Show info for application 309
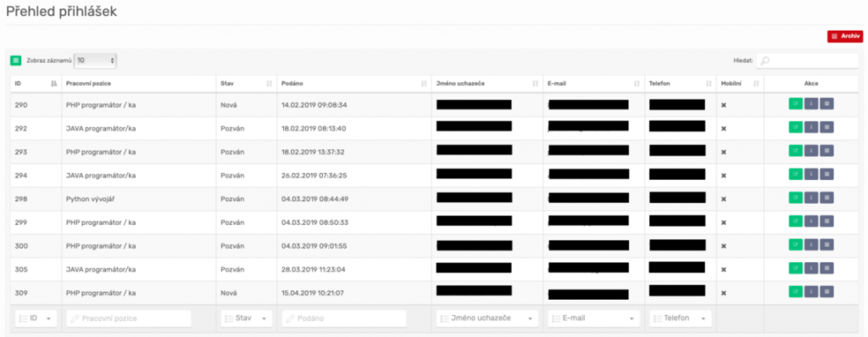The width and height of the screenshot is (868, 337). (x=811, y=291)
